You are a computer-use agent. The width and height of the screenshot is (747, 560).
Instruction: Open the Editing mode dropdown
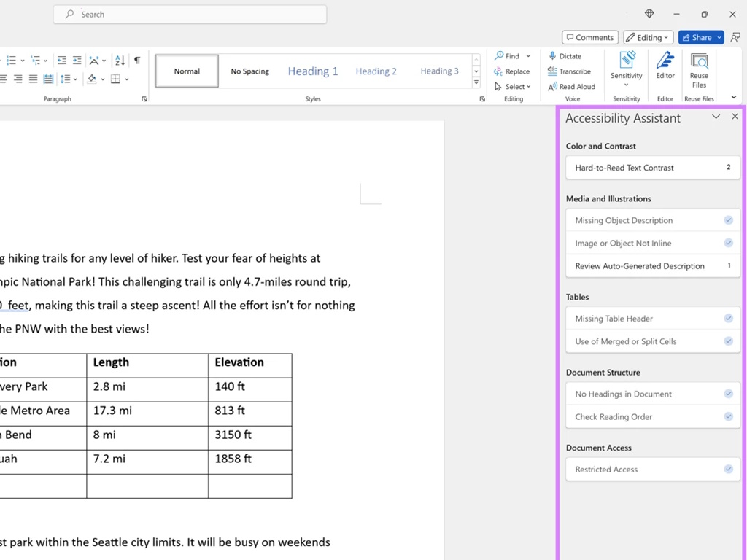(x=648, y=37)
